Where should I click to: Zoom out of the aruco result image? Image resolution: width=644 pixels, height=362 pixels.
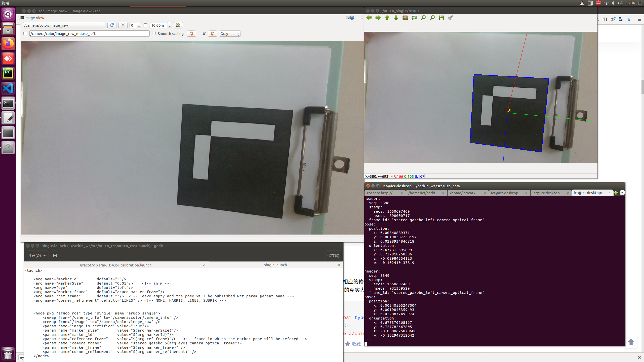[432, 18]
